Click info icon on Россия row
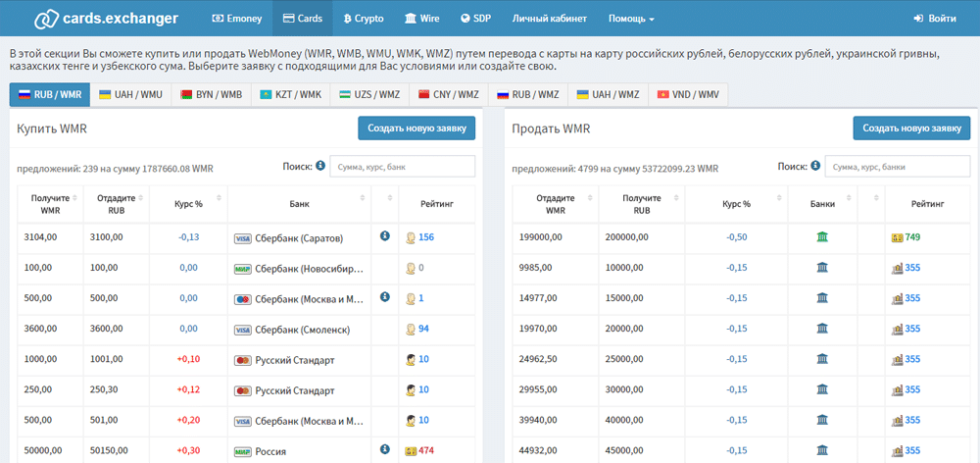Image resolution: width=980 pixels, height=463 pixels. [385, 449]
